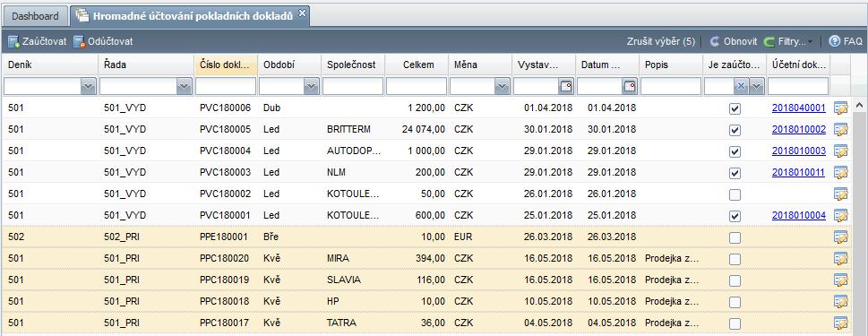Click the Společnost filter input field
This screenshot has width=868, height=336.
[x=353, y=86]
